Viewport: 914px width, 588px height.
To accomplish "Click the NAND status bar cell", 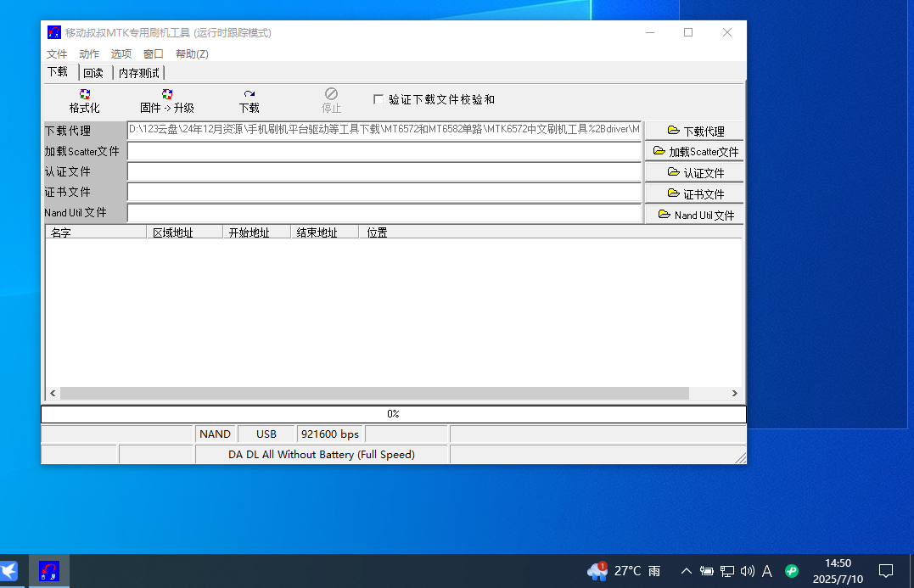I will pyautogui.click(x=215, y=434).
